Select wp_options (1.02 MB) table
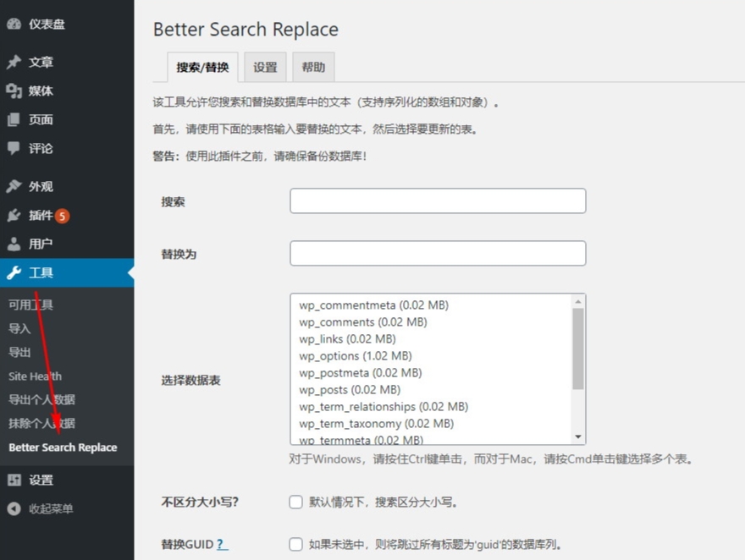The height and width of the screenshot is (560, 745). [356, 356]
